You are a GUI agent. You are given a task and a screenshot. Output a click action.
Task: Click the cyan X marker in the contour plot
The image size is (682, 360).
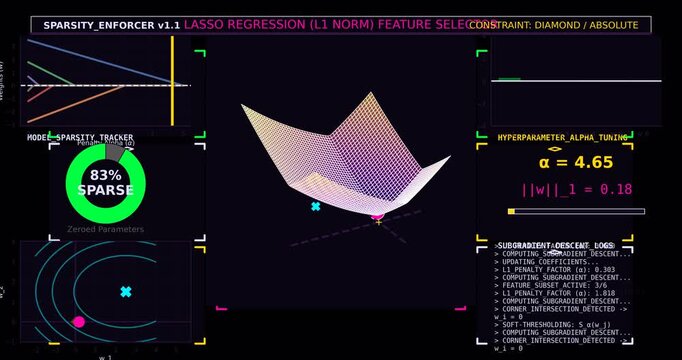[126, 292]
